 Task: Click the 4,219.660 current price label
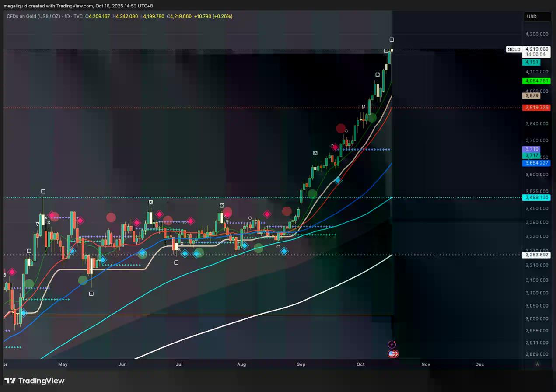click(x=537, y=49)
